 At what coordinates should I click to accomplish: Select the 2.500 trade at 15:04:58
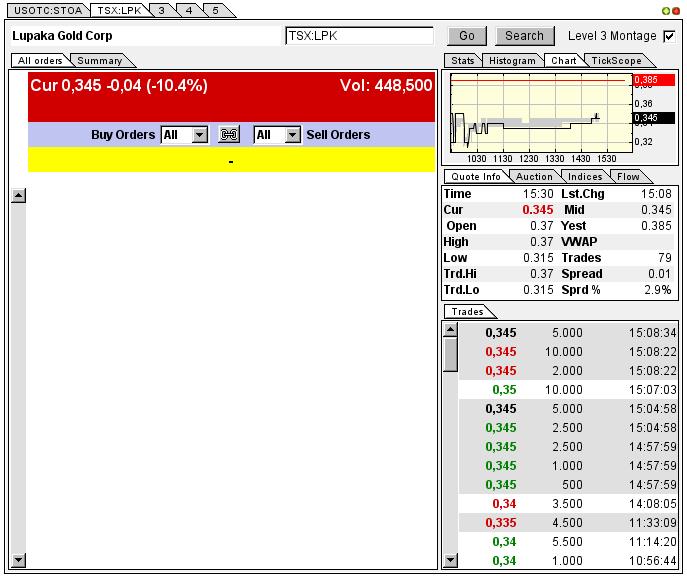click(x=568, y=428)
